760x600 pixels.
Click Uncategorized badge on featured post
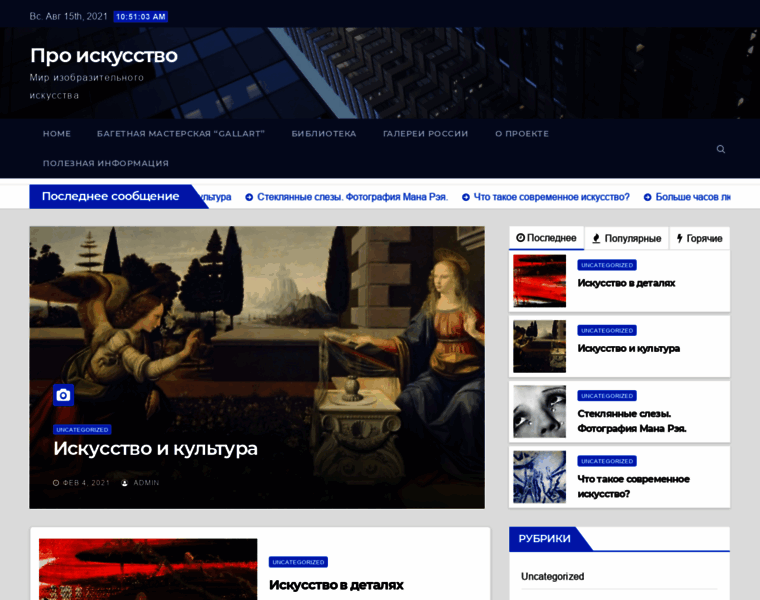click(x=82, y=430)
